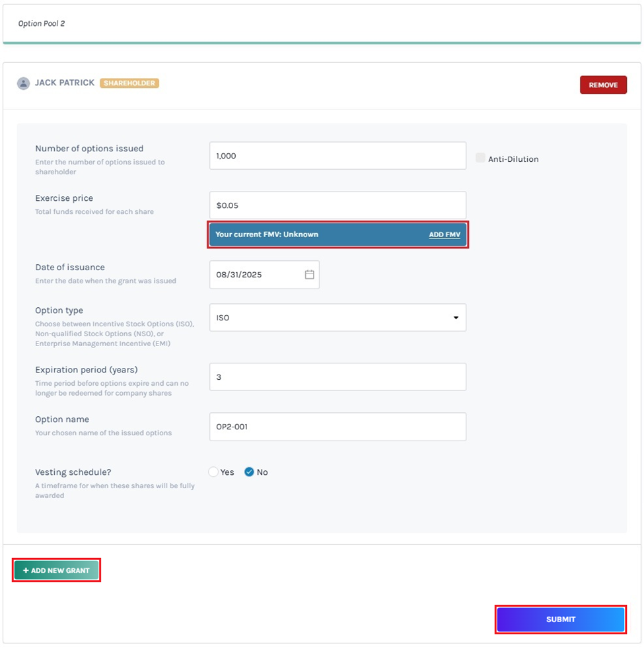Select No for Vesting schedule
This screenshot has height=648, width=644.
coord(249,472)
